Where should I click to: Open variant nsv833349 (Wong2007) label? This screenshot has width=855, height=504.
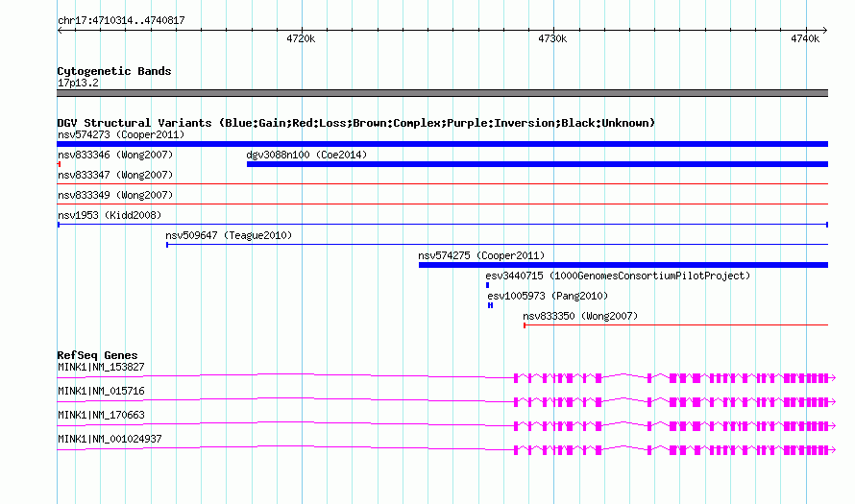[x=115, y=195]
